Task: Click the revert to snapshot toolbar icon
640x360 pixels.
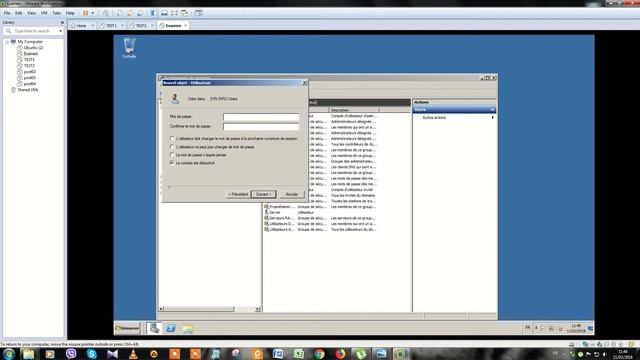Action: pyautogui.click(x=130, y=13)
